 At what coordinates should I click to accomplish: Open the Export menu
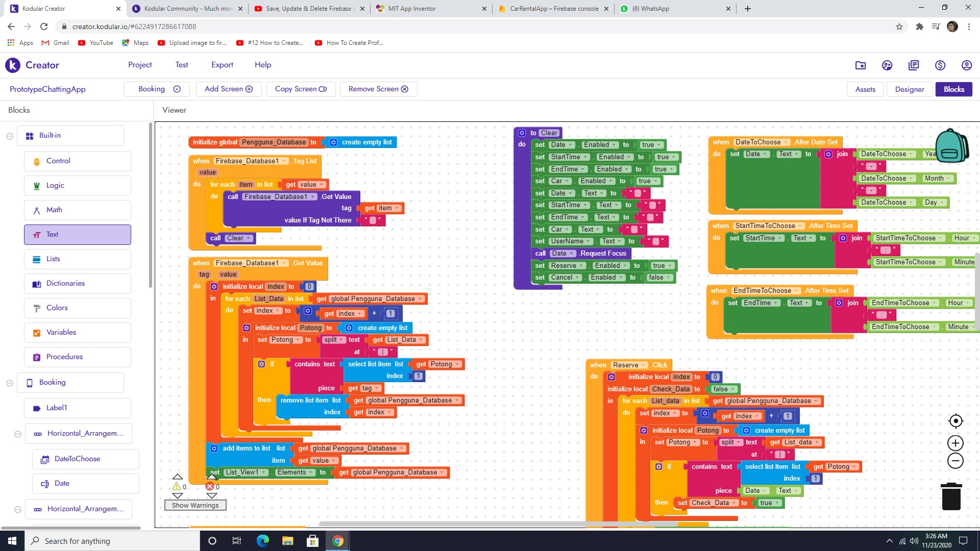click(x=222, y=65)
